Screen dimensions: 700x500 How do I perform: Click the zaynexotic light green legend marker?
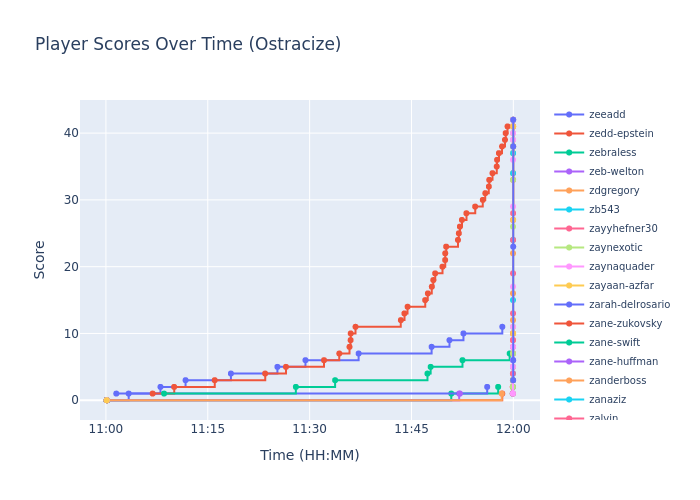click(x=569, y=248)
